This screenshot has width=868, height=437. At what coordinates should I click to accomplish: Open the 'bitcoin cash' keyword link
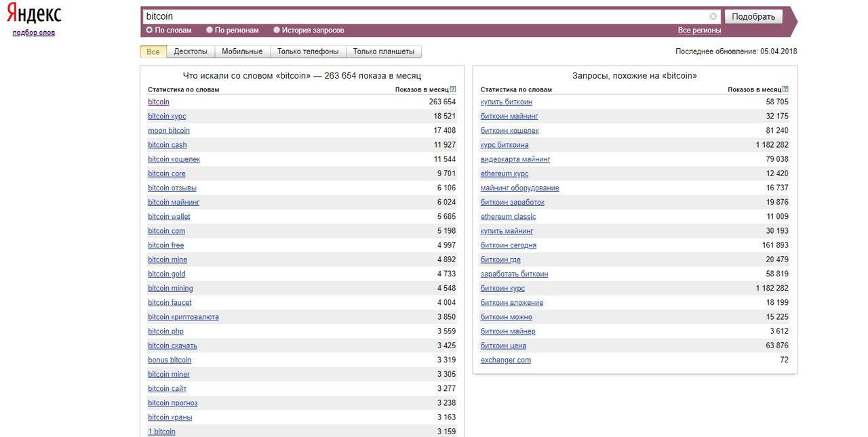click(167, 145)
